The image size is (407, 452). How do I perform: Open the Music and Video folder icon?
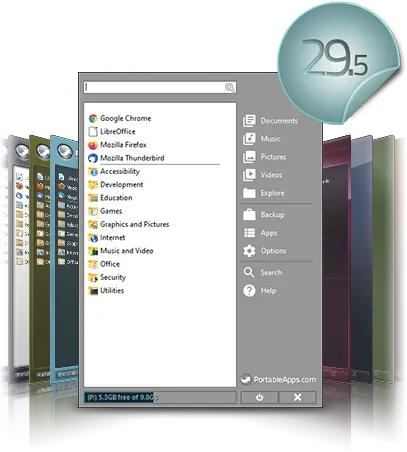[x=93, y=251]
